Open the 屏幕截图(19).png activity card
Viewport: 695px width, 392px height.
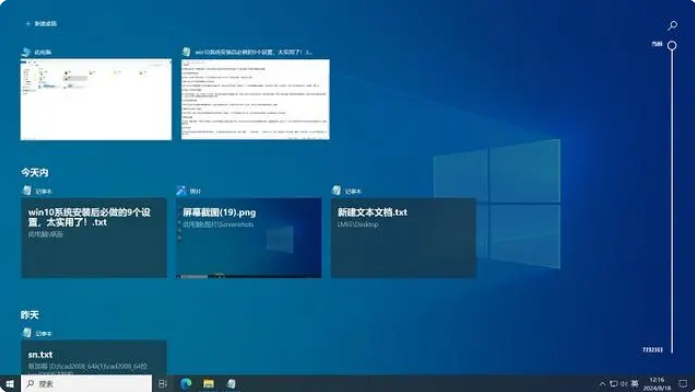point(249,238)
